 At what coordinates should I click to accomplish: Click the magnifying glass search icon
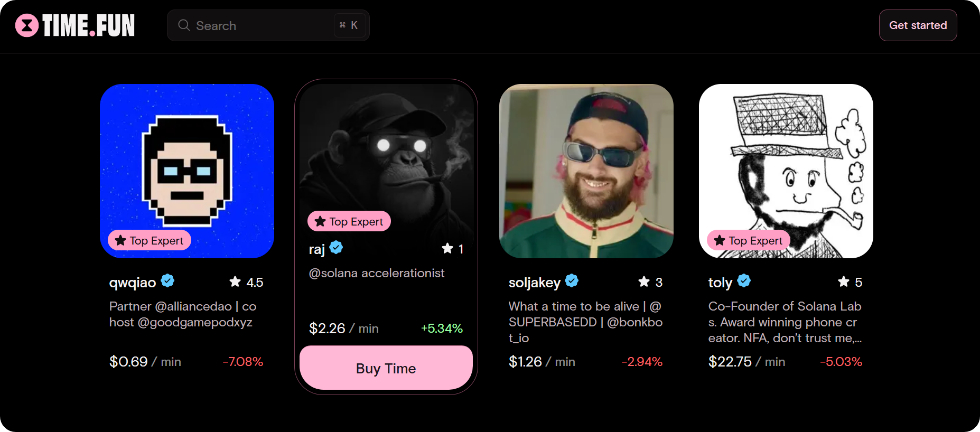click(184, 25)
